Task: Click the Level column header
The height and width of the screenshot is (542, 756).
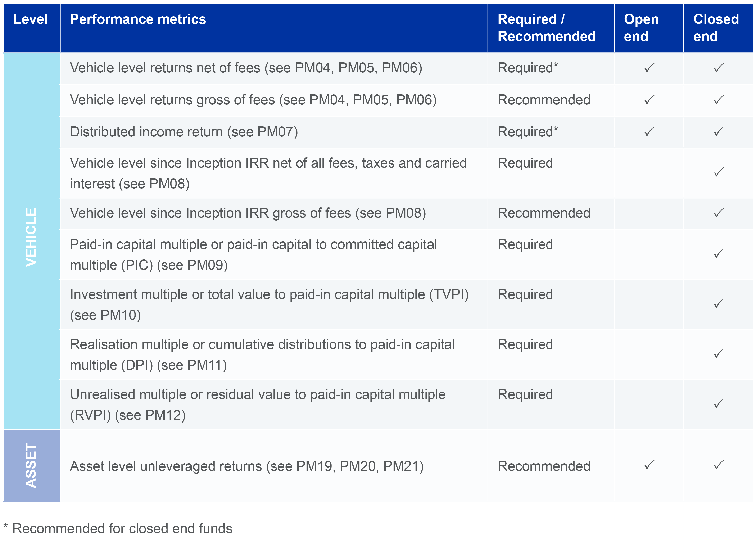Action: click(31, 19)
